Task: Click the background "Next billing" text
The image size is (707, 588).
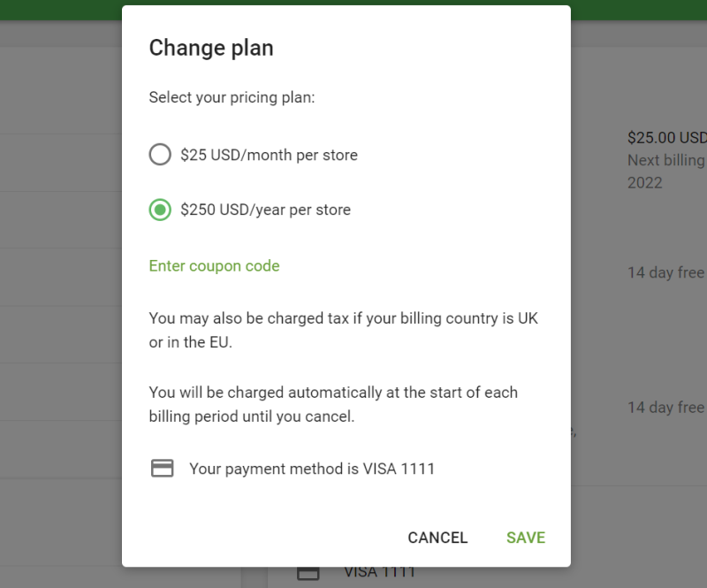Action: click(x=665, y=161)
